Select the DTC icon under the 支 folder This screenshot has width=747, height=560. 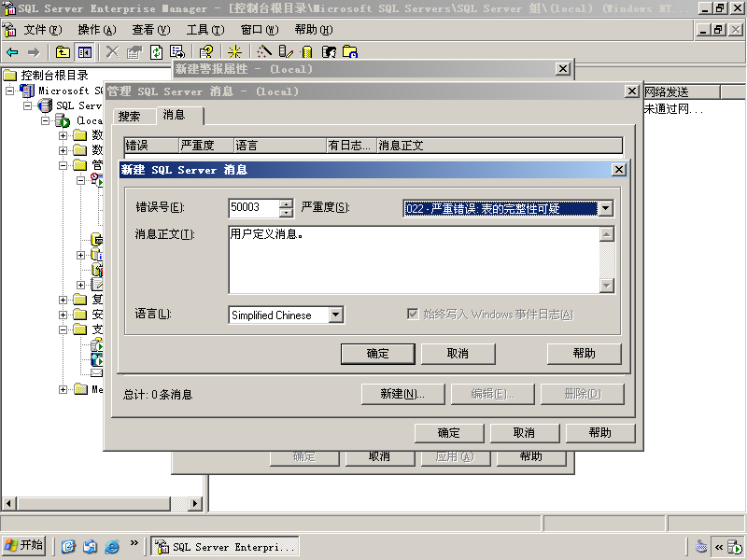pos(97,344)
